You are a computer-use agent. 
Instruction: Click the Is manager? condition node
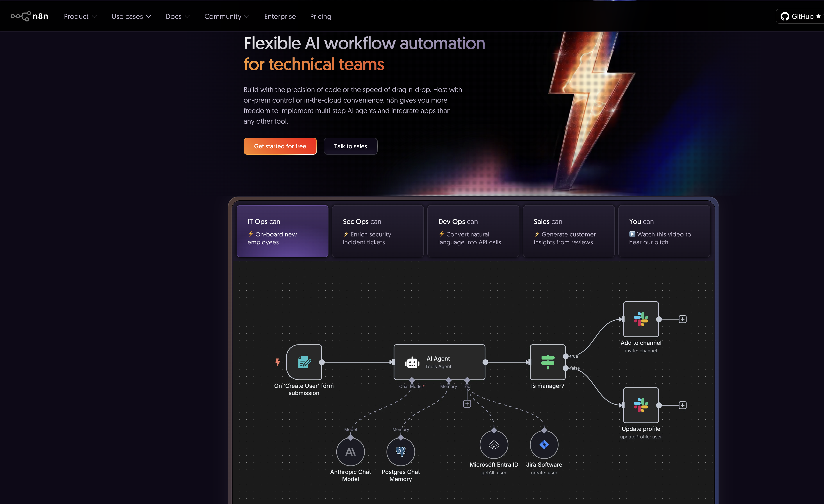click(x=548, y=362)
